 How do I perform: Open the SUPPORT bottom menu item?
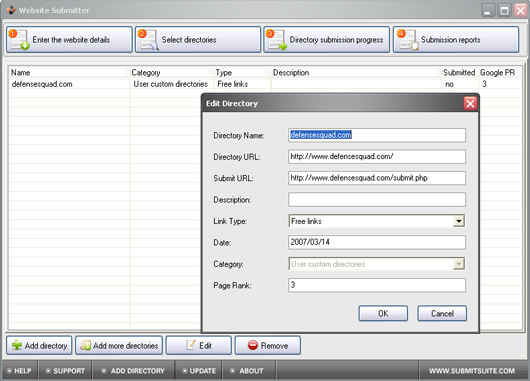point(65,371)
